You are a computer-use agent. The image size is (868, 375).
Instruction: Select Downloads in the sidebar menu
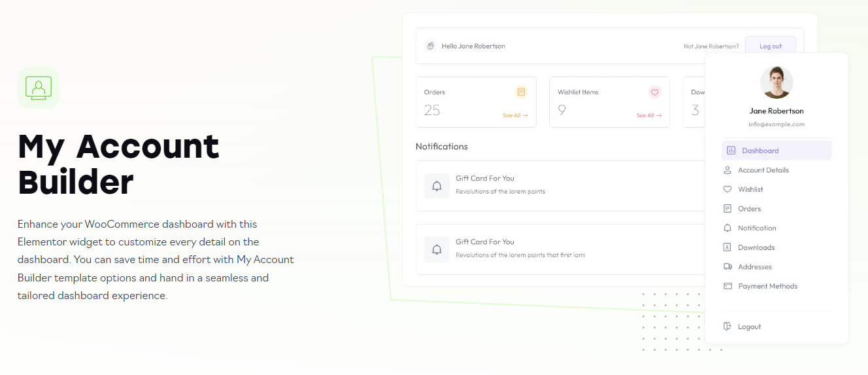756,247
